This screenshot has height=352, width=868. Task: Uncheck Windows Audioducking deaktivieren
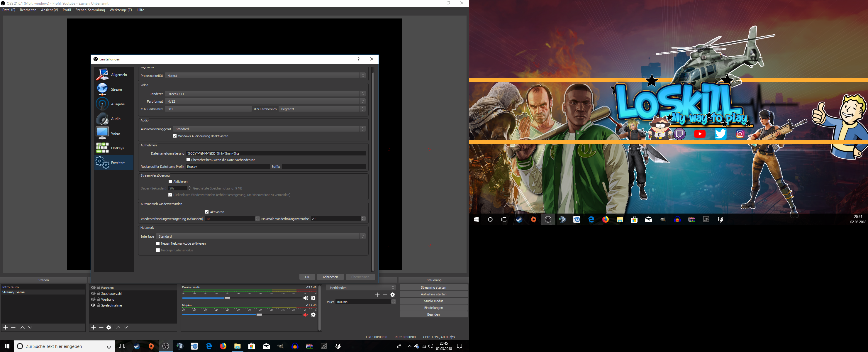pyautogui.click(x=175, y=136)
